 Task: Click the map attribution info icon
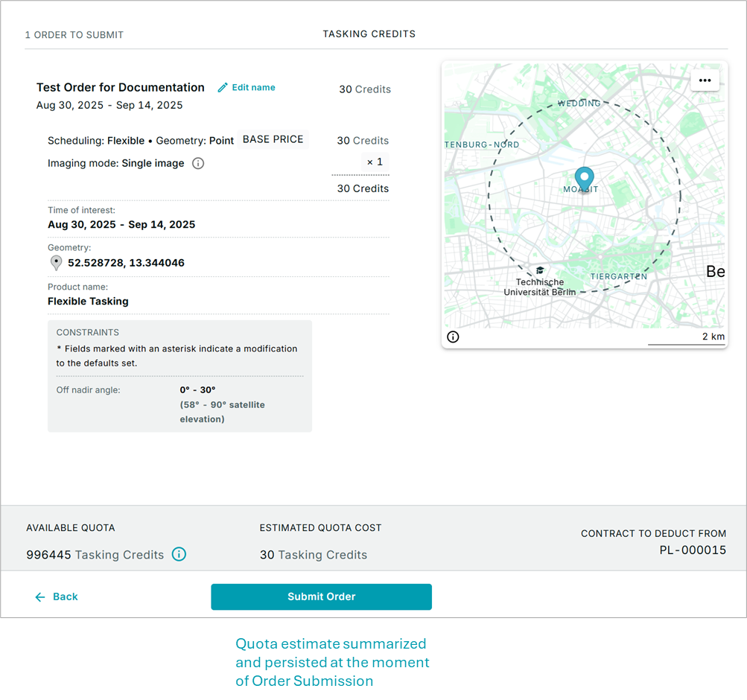coord(453,337)
